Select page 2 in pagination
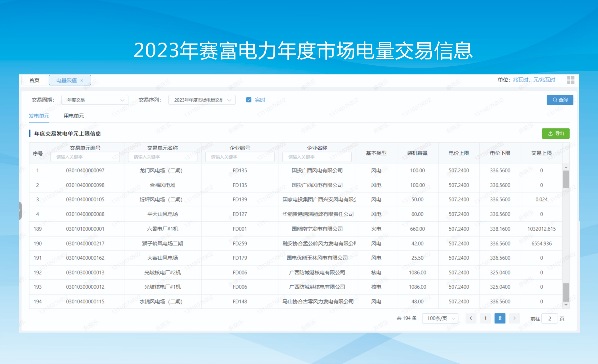The width and height of the screenshot is (598, 364). point(500,318)
